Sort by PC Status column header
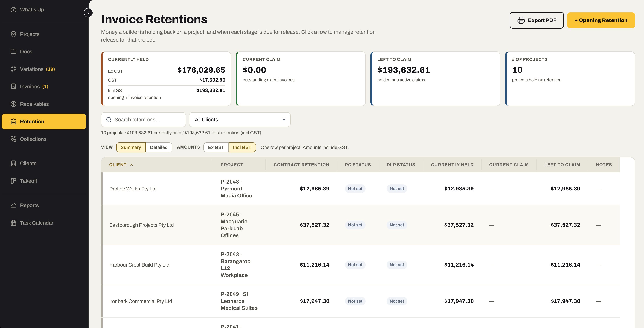Image resolution: width=644 pixels, height=328 pixels. pos(358,165)
